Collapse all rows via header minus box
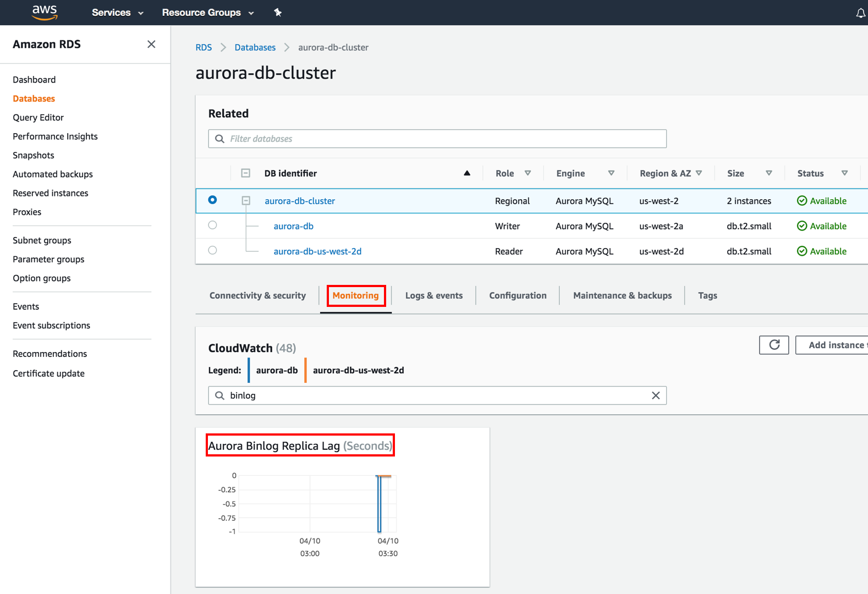This screenshot has width=868, height=594. click(x=246, y=173)
